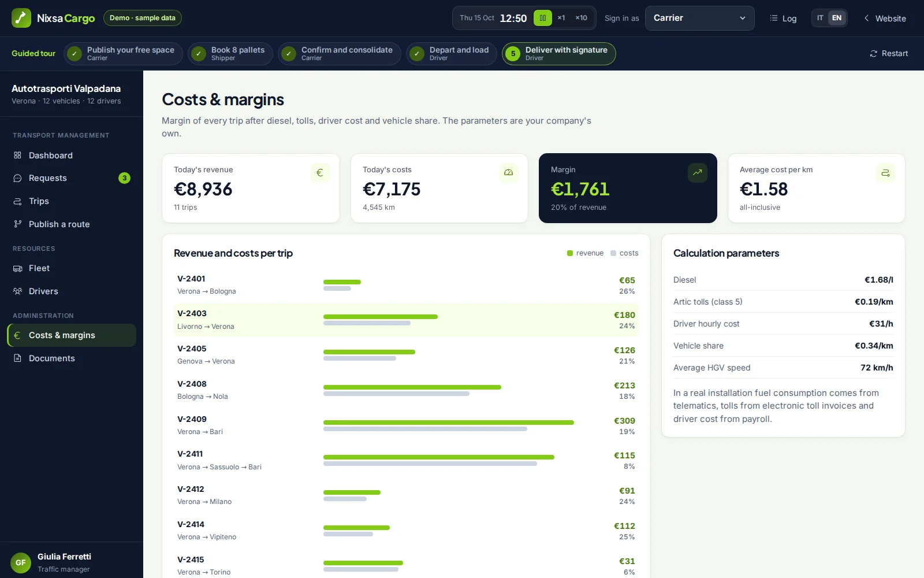Click the Trips route icon
The width and height of the screenshot is (924, 578).
(17, 201)
